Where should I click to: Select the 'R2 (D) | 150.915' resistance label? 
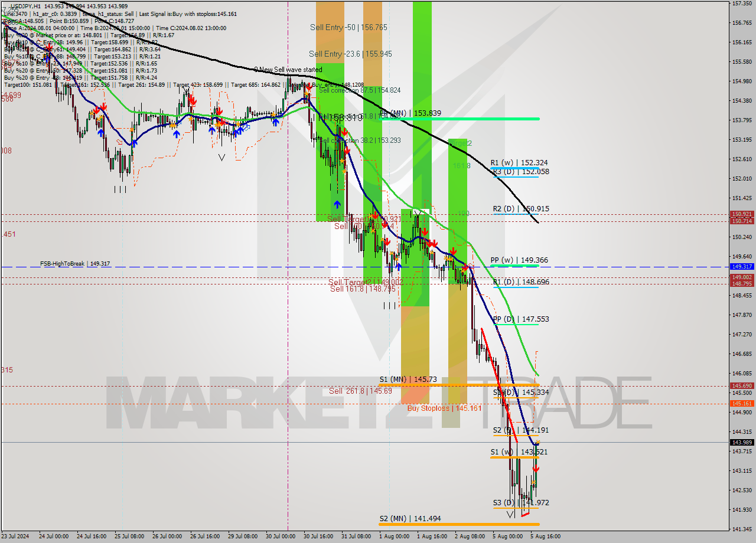[521, 208]
